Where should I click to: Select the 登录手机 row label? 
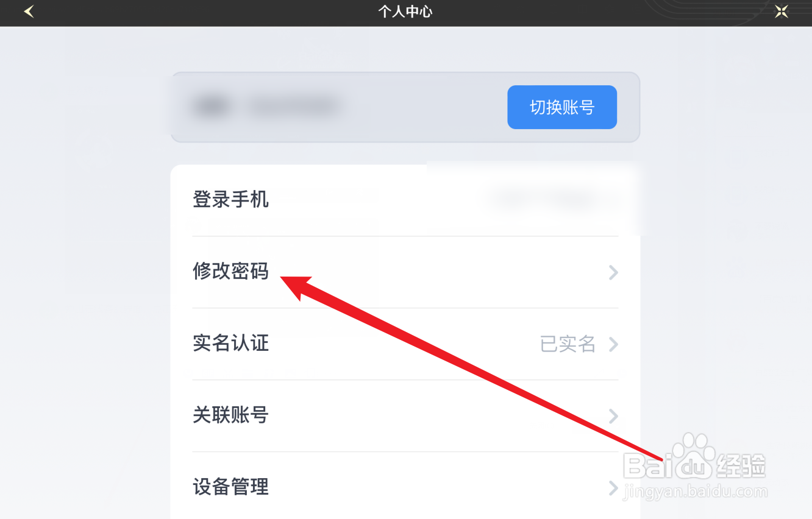(x=231, y=200)
